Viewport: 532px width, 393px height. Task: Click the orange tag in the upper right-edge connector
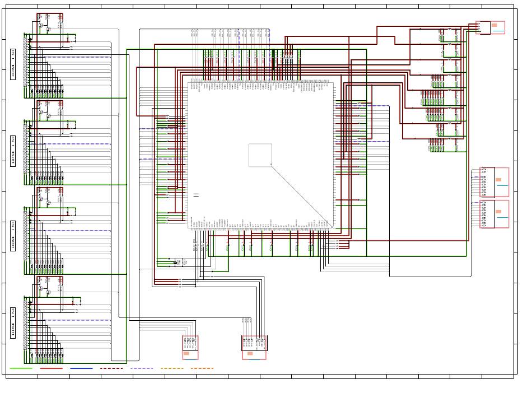click(498, 179)
